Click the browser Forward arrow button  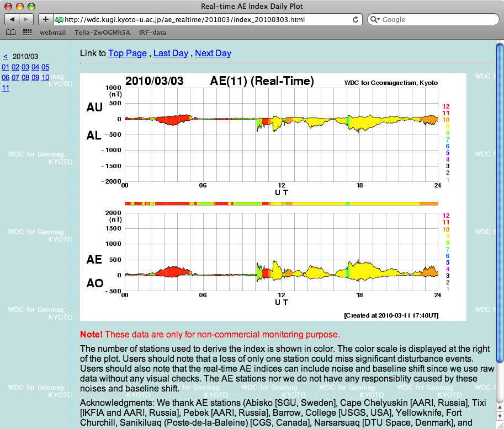(x=27, y=19)
